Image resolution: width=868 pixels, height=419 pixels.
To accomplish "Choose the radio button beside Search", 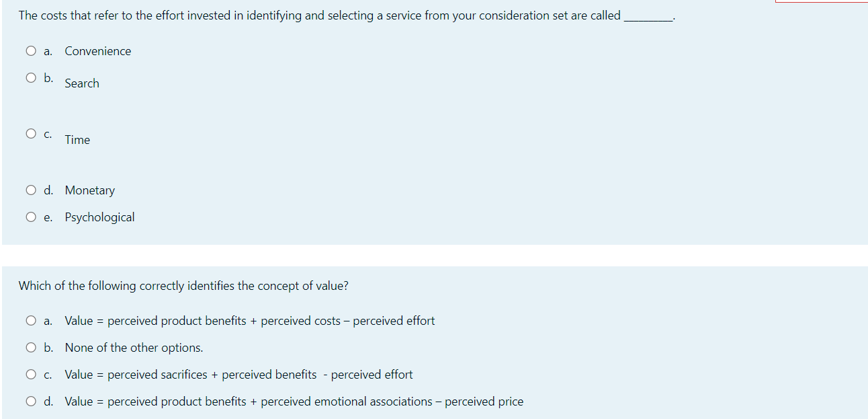I will pyautogui.click(x=31, y=78).
